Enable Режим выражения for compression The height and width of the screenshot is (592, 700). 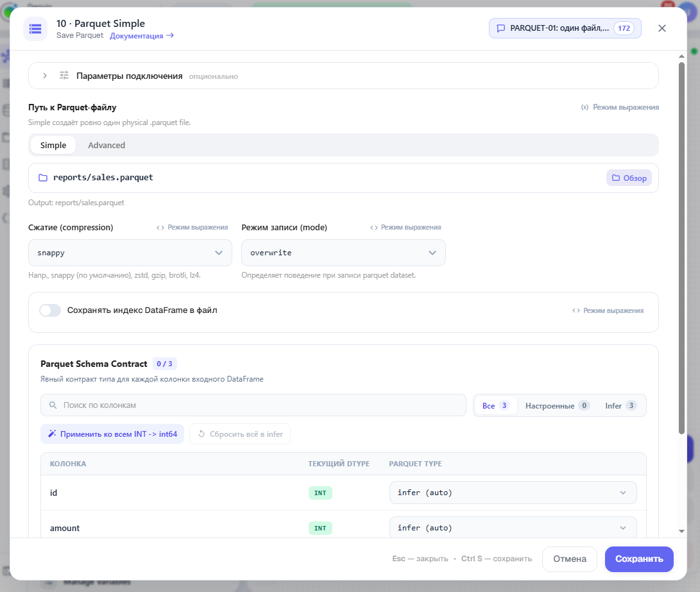tap(192, 228)
